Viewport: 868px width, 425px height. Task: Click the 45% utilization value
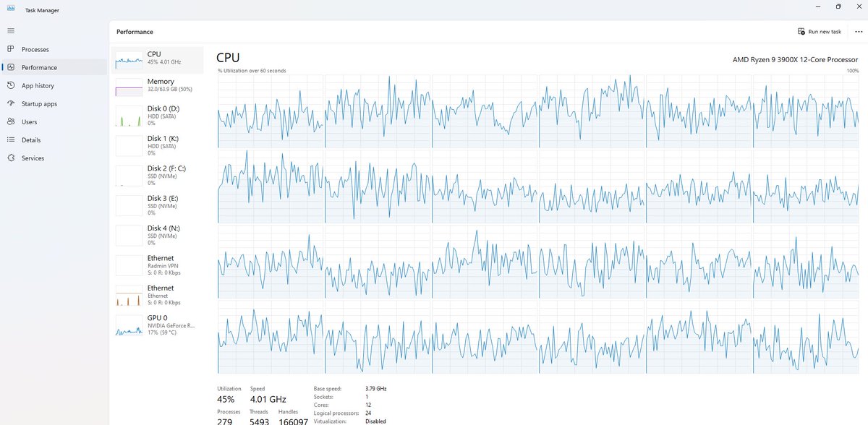(226, 399)
